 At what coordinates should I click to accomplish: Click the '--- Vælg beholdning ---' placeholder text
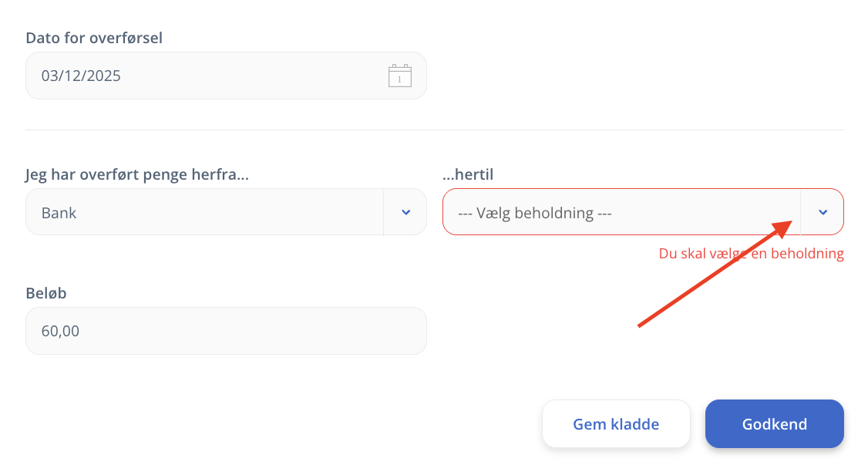pyautogui.click(x=534, y=212)
